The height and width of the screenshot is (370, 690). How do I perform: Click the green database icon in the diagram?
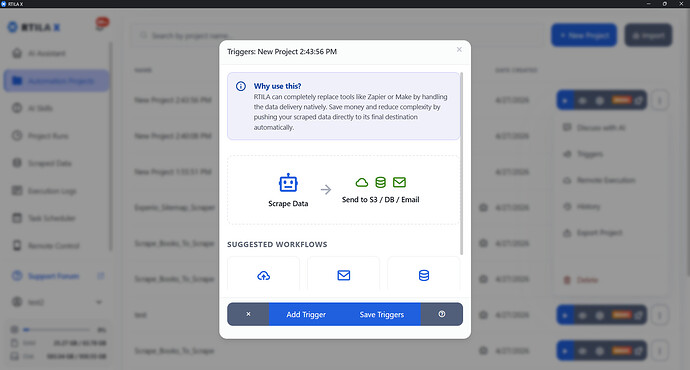coord(381,182)
